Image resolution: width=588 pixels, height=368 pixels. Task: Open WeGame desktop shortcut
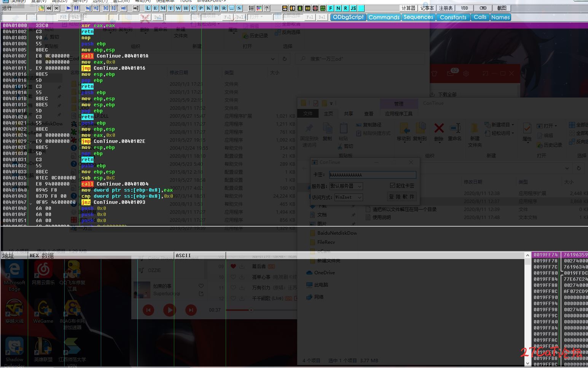point(43,310)
